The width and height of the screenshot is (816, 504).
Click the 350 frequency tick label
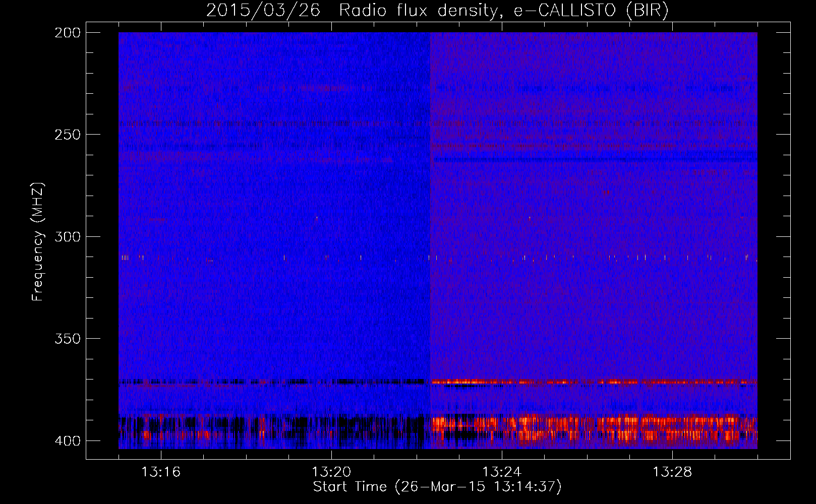[67, 339]
